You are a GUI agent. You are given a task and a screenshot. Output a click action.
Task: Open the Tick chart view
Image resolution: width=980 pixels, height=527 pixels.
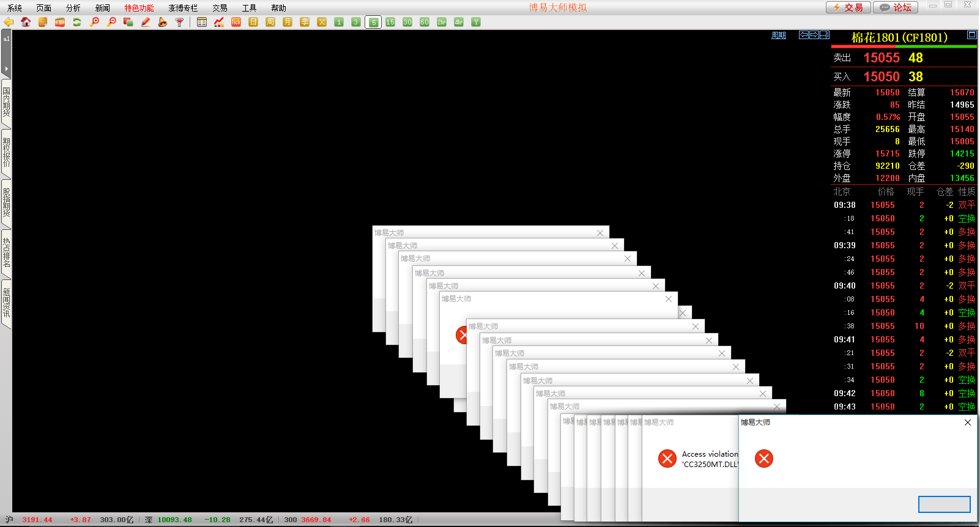tap(236, 22)
